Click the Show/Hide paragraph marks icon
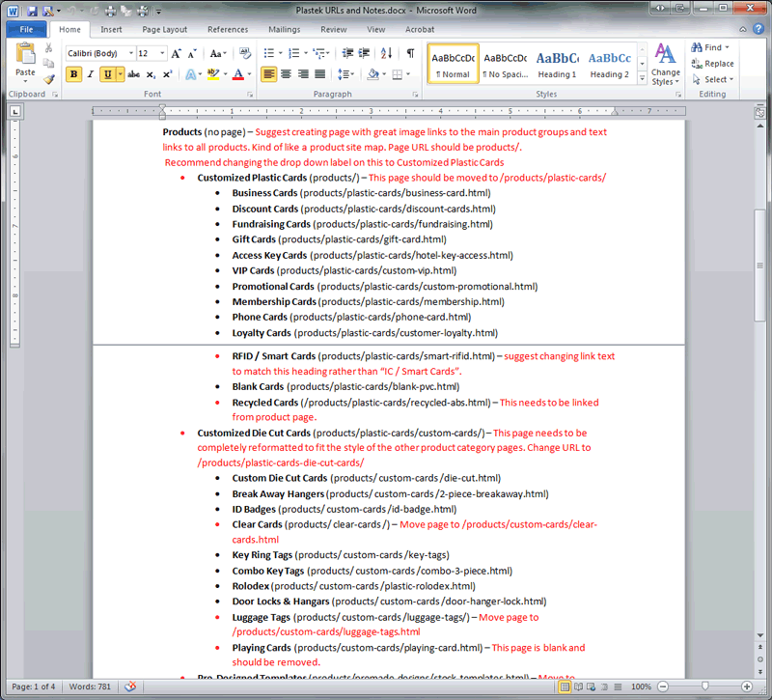Screen dimensions: 772x700 click(x=410, y=53)
